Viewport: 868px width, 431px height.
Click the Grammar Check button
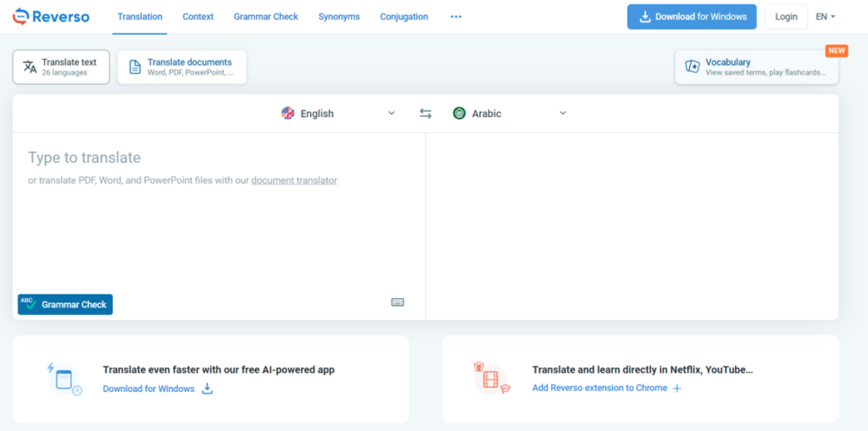pyautogui.click(x=65, y=305)
